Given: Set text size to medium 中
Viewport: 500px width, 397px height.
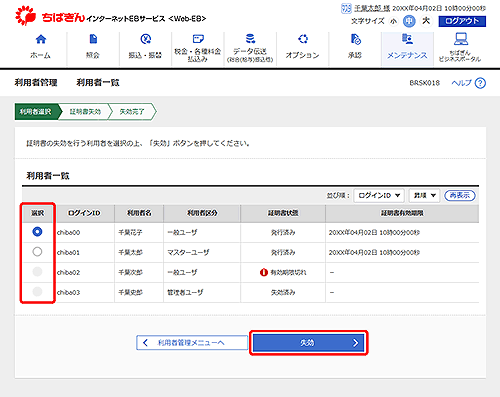Looking at the screenshot, I should (x=409, y=21).
